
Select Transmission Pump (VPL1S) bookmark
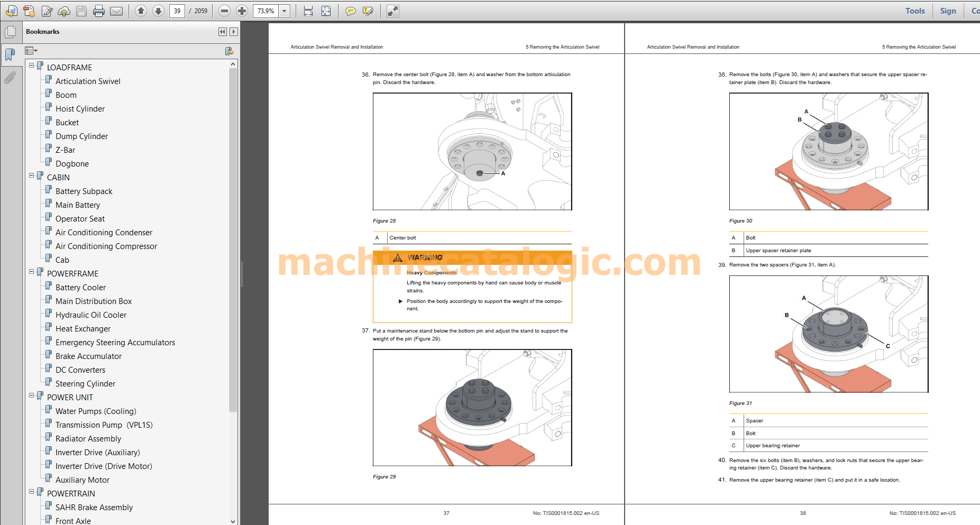tap(104, 425)
